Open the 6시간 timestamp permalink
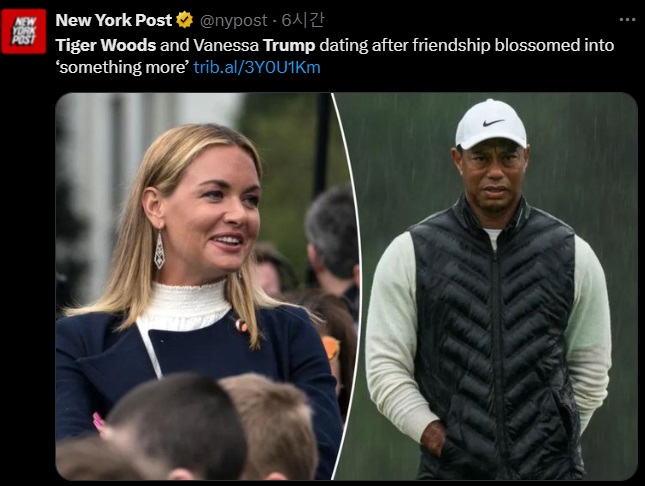This screenshot has width=645, height=486. click(x=302, y=20)
